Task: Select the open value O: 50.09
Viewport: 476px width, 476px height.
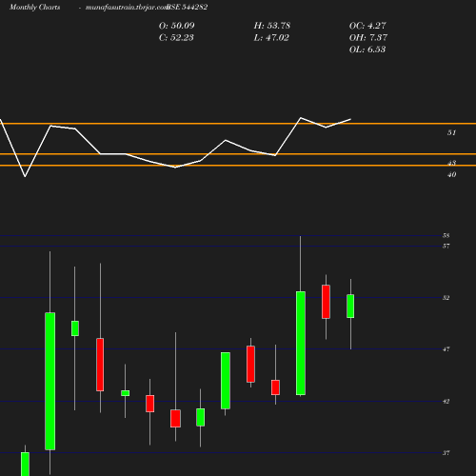Action: pos(176,26)
